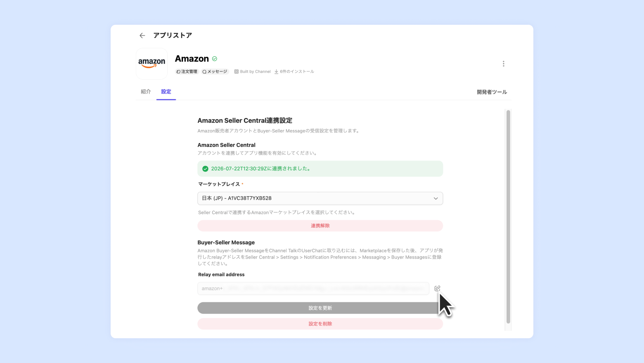Screen dimensions: 644x363
Task: Click the 注文管理 tag
Action: click(x=187, y=72)
